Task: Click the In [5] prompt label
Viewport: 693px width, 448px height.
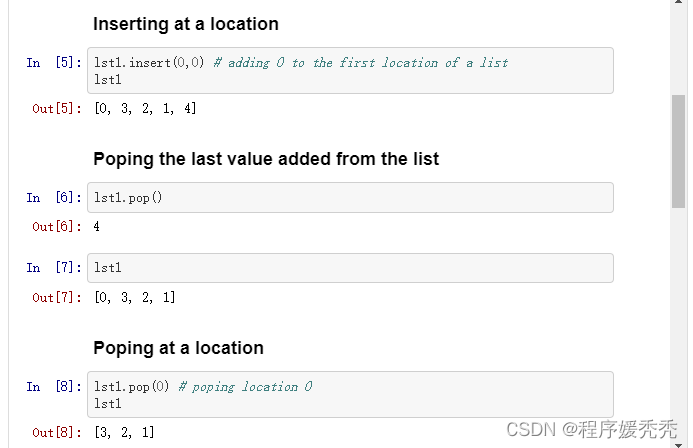Action: (x=54, y=63)
